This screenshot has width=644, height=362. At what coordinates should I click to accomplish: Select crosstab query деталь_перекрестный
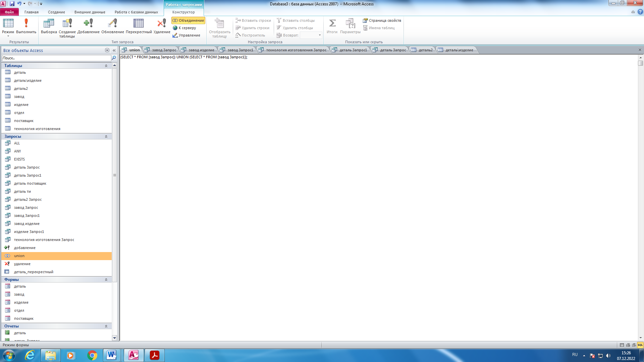point(56,272)
